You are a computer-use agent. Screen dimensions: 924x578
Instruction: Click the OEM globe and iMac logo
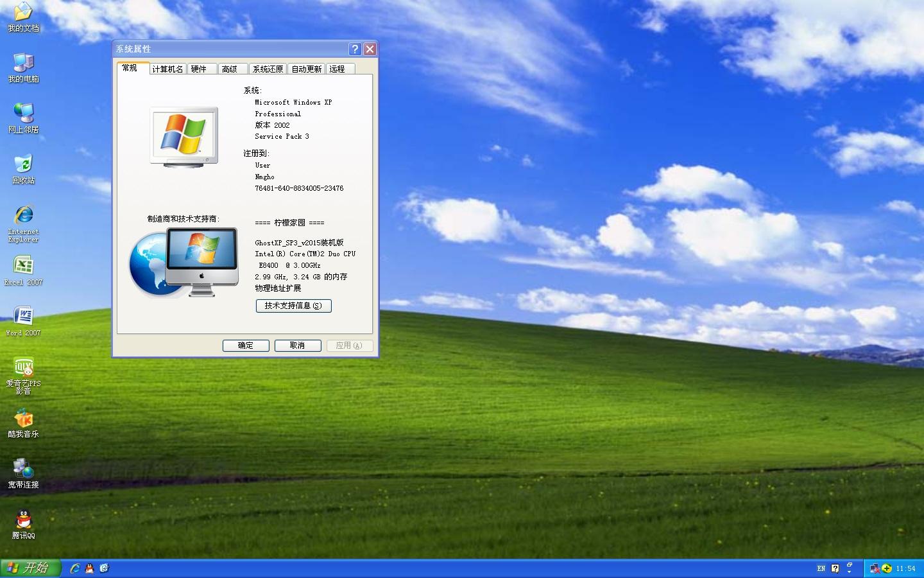pos(184,263)
